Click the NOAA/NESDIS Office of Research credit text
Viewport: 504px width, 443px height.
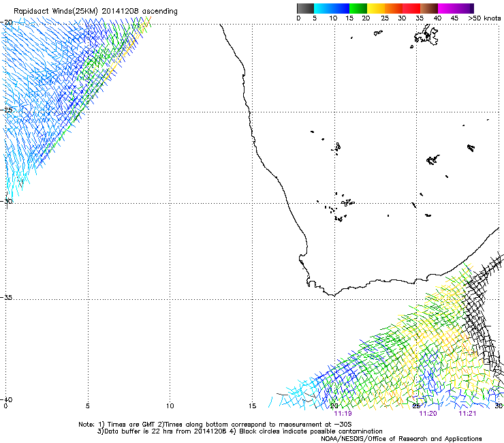click(x=401, y=439)
